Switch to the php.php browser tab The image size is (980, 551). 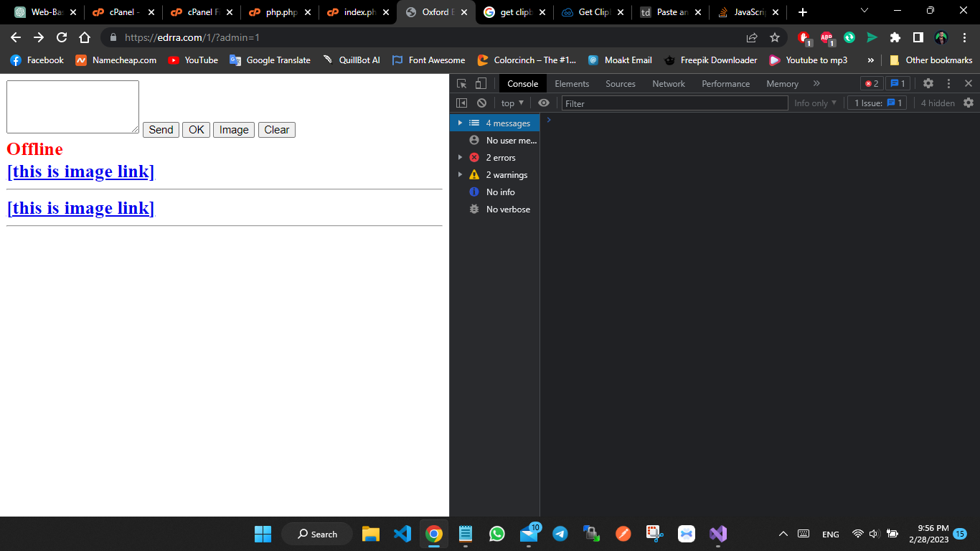[x=280, y=12]
